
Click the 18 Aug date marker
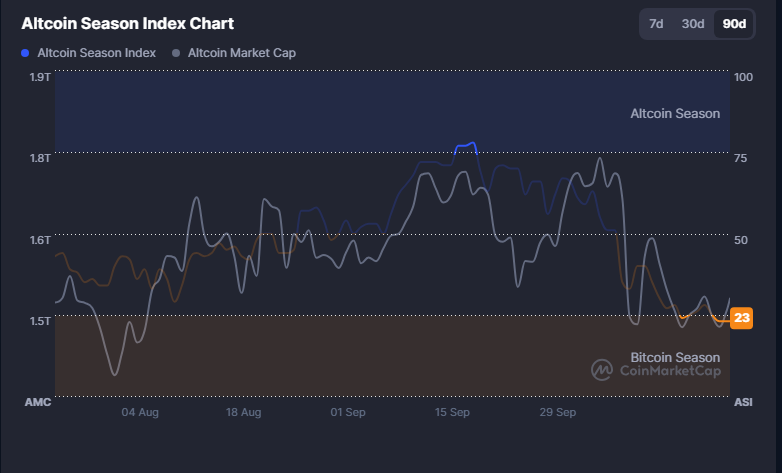click(x=244, y=412)
